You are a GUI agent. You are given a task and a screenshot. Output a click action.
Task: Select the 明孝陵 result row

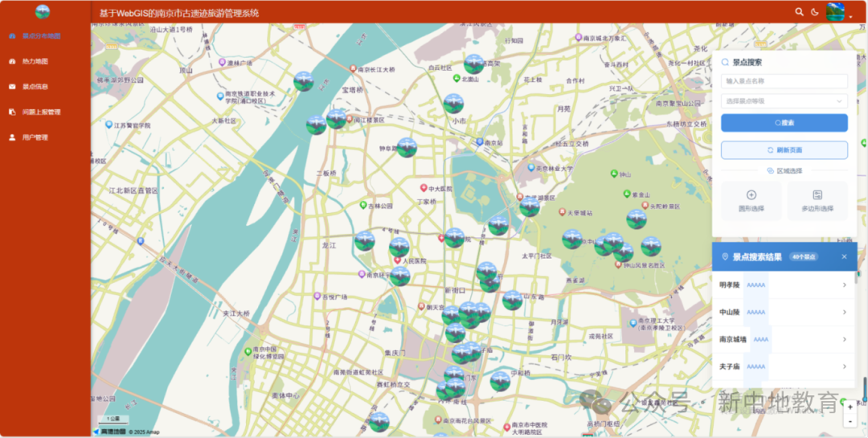784,285
